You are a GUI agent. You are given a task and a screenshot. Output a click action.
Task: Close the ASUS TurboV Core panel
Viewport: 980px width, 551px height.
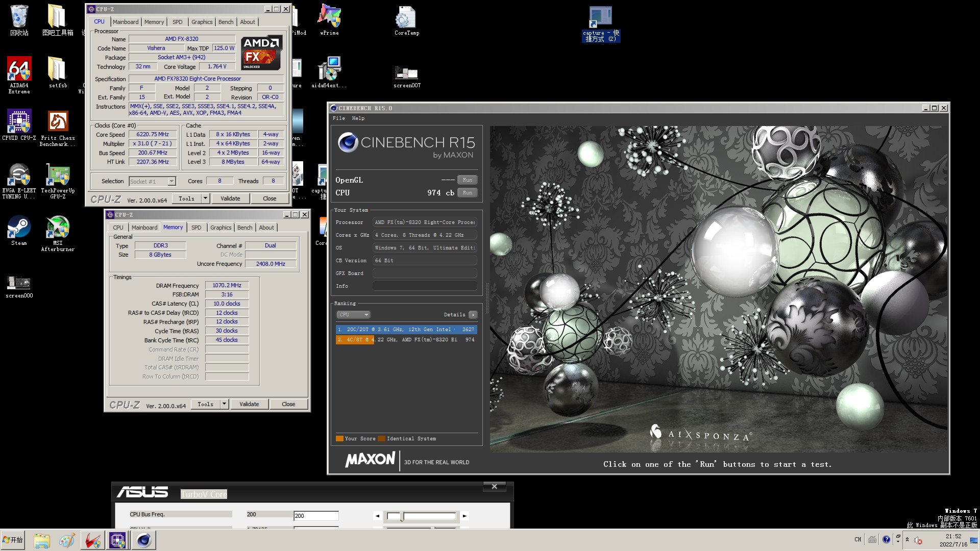(494, 487)
